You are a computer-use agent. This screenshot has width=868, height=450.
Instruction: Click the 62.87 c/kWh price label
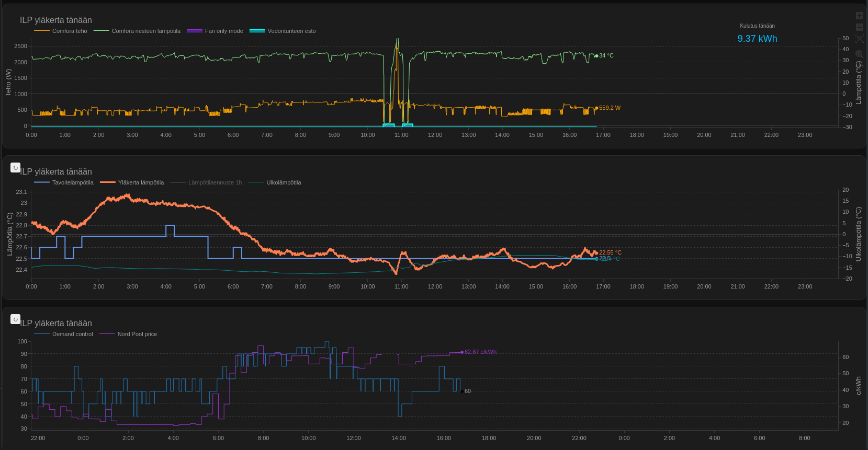[x=480, y=352]
